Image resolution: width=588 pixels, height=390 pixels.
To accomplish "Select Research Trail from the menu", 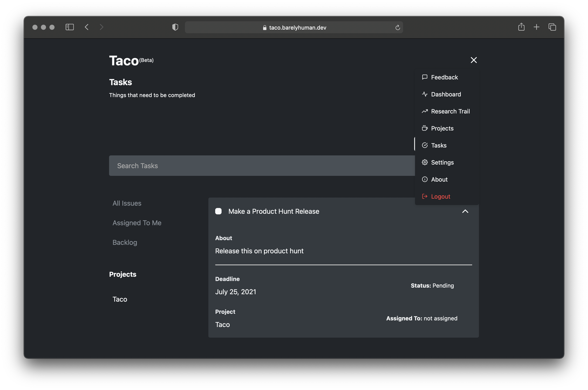I will pyautogui.click(x=450, y=111).
